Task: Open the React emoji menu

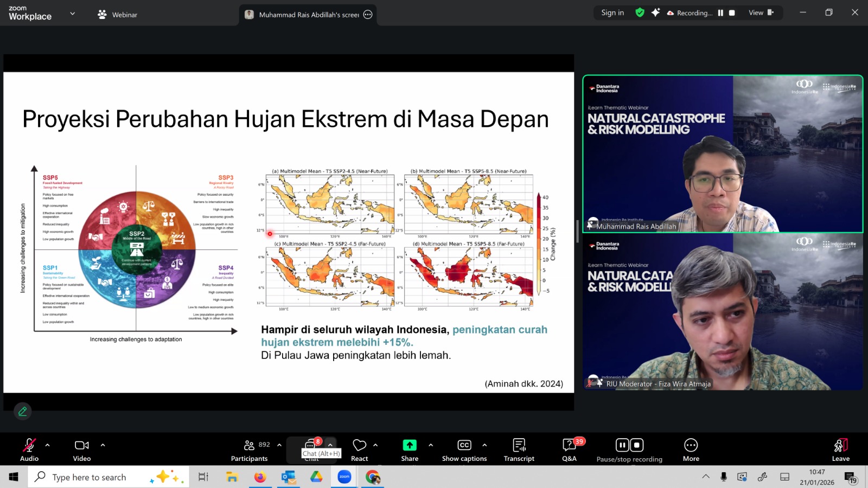Action: pyautogui.click(x=359, y=450)
